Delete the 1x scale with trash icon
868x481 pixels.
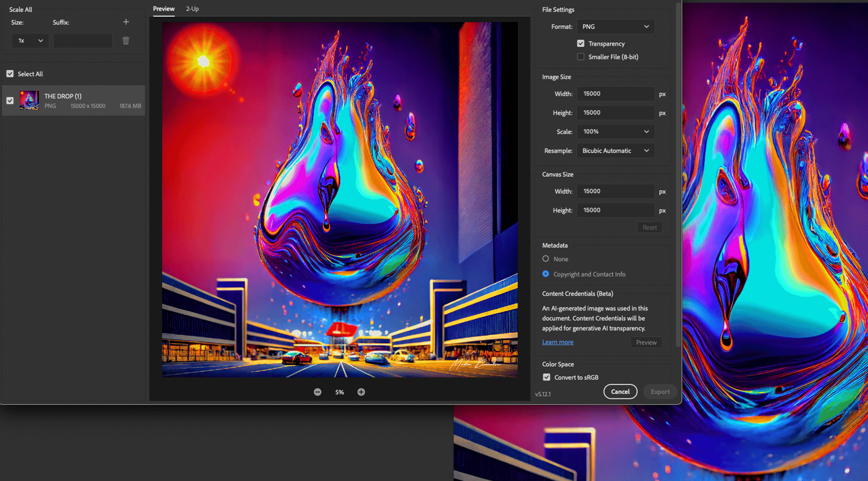click(126, 40)
